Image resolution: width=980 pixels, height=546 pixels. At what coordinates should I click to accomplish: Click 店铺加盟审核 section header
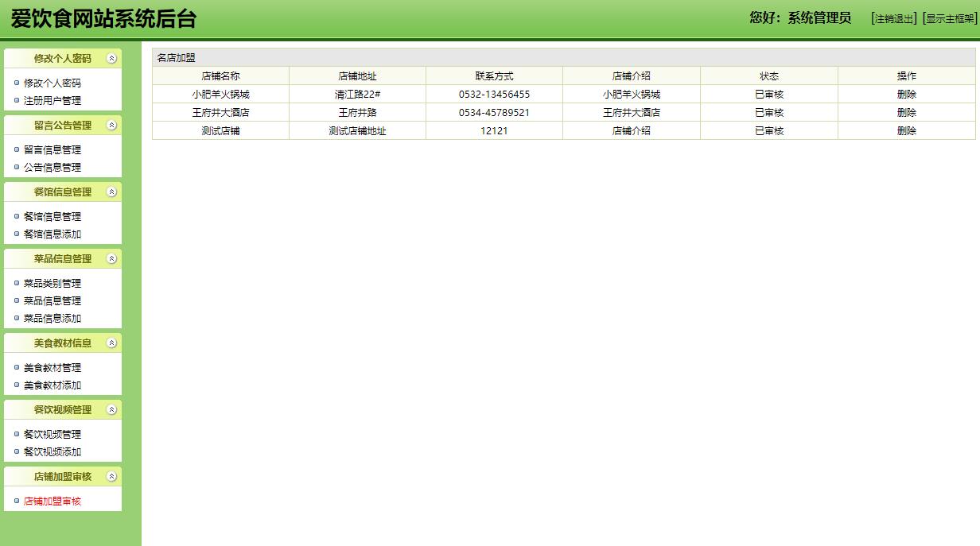(x=63, y=476)
